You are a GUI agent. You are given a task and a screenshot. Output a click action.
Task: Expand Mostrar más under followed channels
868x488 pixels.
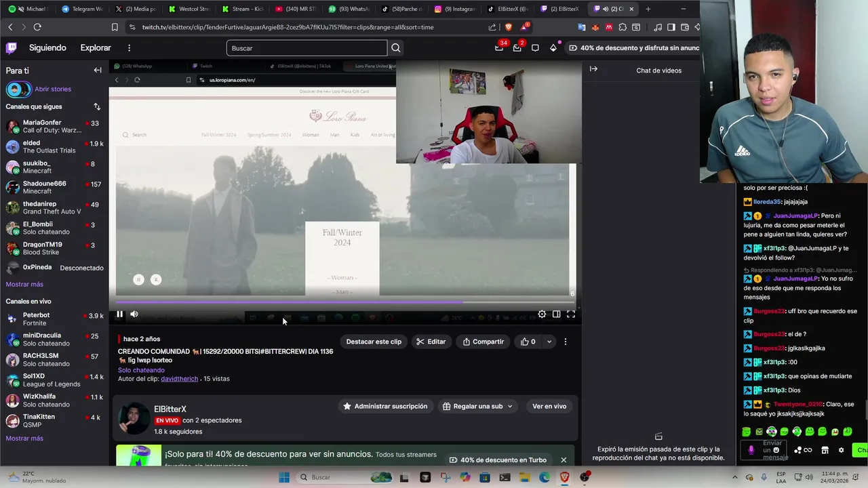24,285
